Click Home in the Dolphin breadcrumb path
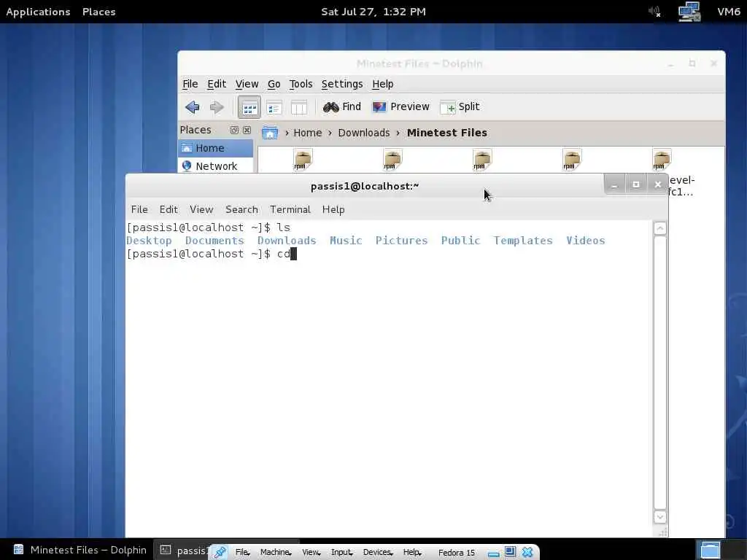Viewport: 747px width, 560px height. pyautogui.click(x=308, y=133)
